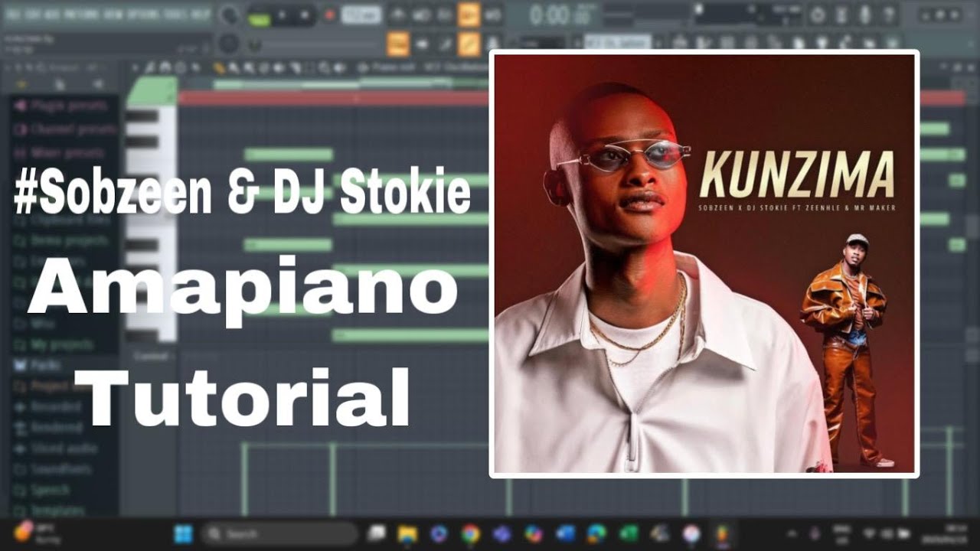Click the tempo display field
The width and height of the screenshot is (980, 551).
360,15
